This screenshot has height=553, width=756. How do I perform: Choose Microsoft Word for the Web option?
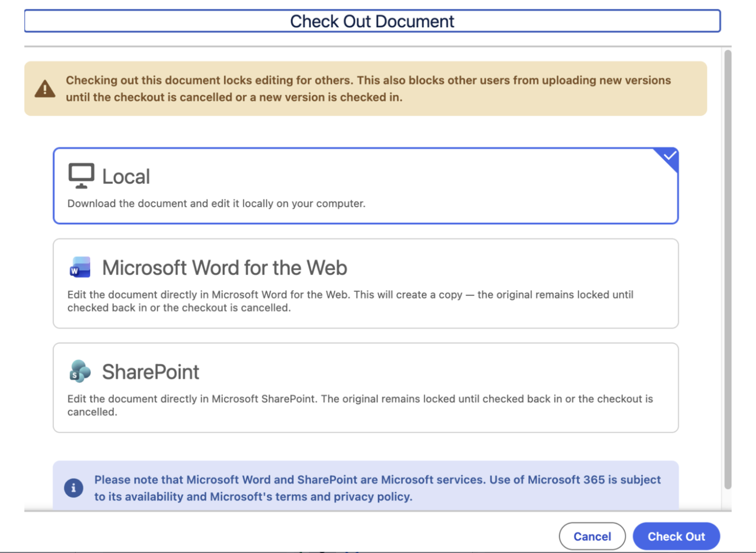click(x=366, y=283)
